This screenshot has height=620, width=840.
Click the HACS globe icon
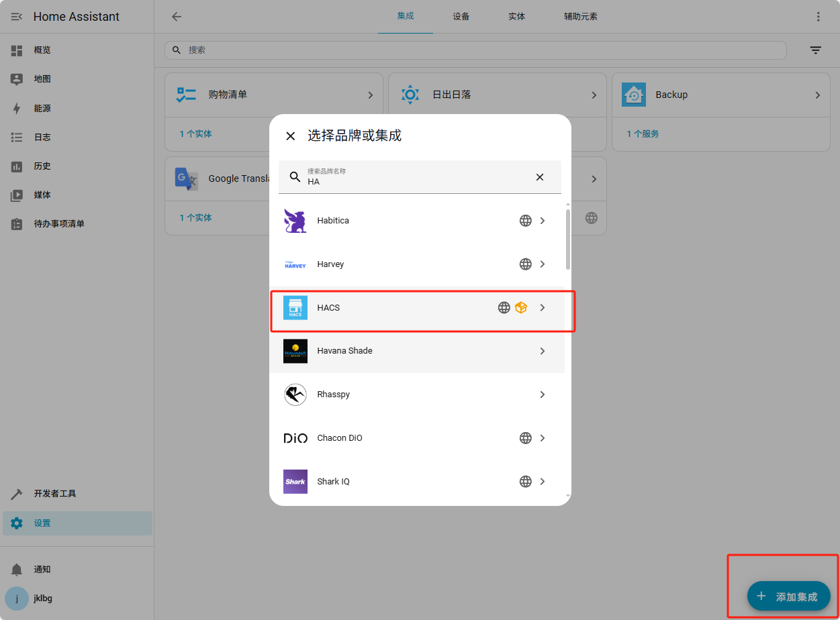click(x=504, y=308)
